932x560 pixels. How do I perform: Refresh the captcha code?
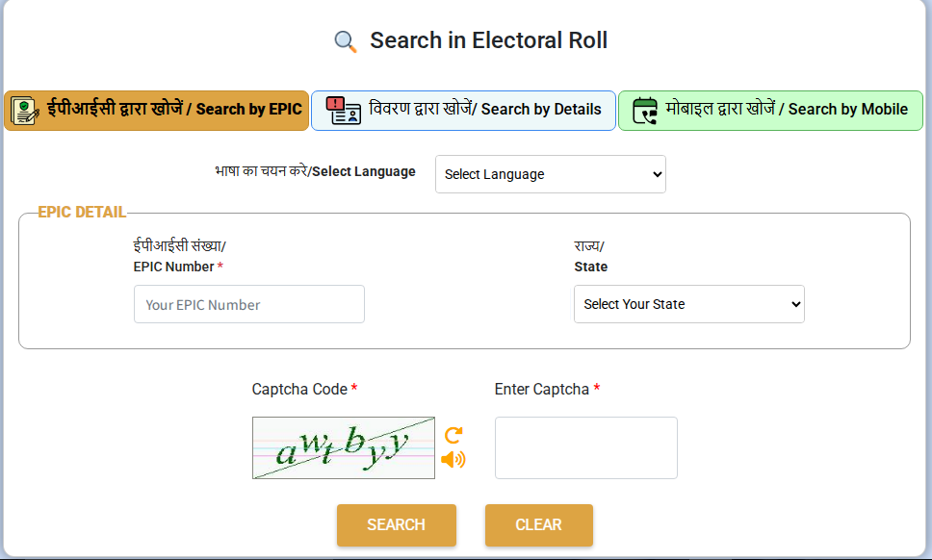(453, 435)
